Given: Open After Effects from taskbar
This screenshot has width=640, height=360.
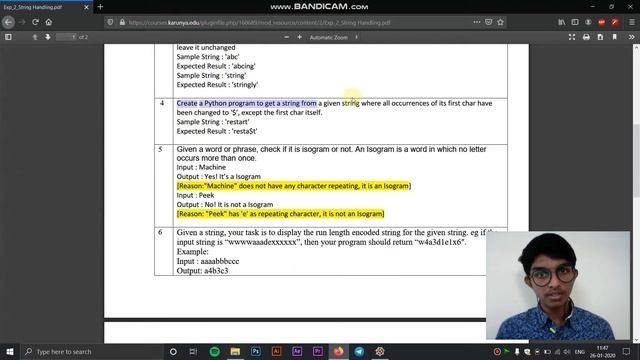Looking at the screenshot, I should coord(297,351).
